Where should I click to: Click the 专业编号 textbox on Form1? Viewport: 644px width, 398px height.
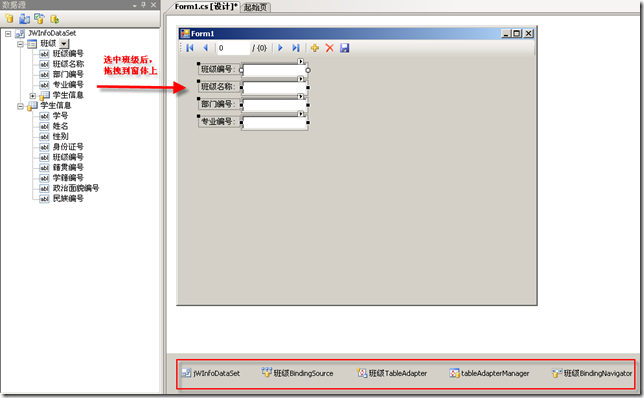pyautogui.click(x=275, y=123)
